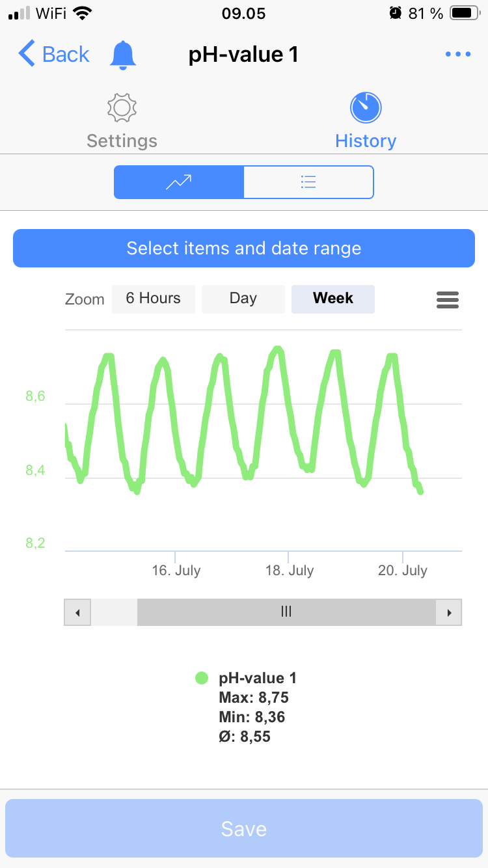488x868 pixels.
Task: Tap the notification bell icon
Action: point(123,55)
